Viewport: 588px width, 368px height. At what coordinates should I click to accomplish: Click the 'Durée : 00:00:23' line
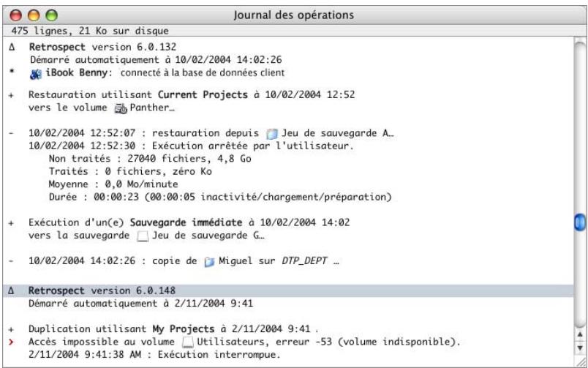pos(220,197)
